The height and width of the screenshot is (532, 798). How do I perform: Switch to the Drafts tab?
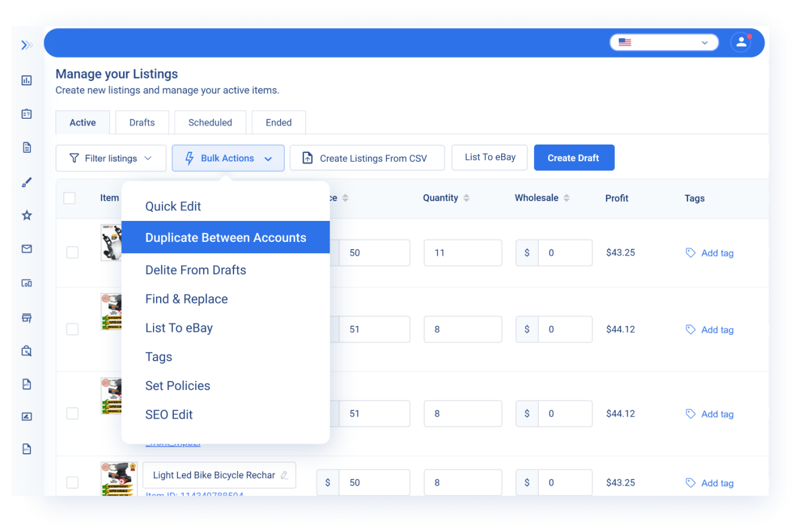pos(141,122)
